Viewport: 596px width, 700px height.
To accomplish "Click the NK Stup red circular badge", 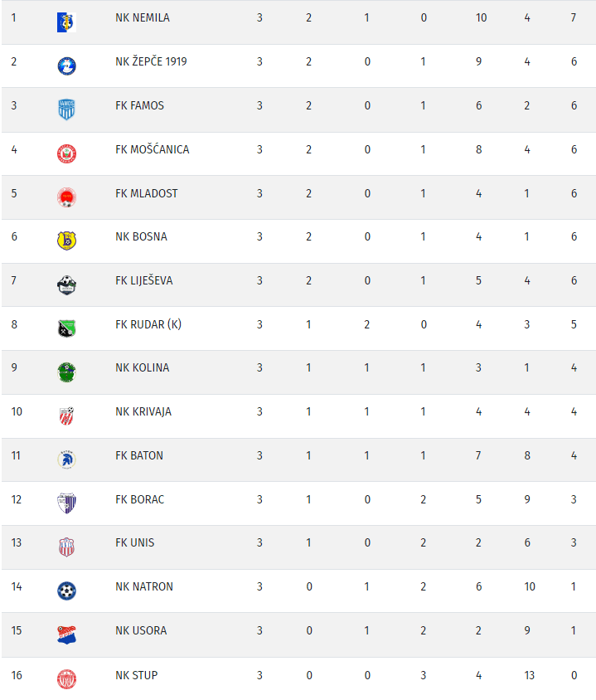I will (x=66, y=679).
